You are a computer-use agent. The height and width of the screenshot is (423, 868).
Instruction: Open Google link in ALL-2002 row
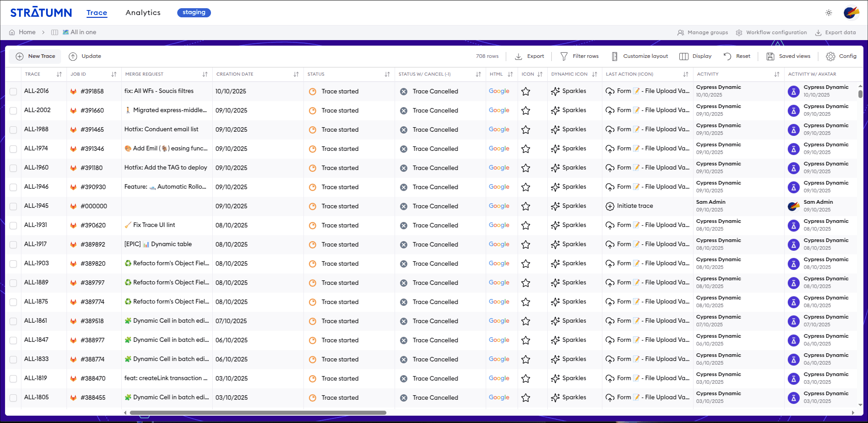(499, 110)
